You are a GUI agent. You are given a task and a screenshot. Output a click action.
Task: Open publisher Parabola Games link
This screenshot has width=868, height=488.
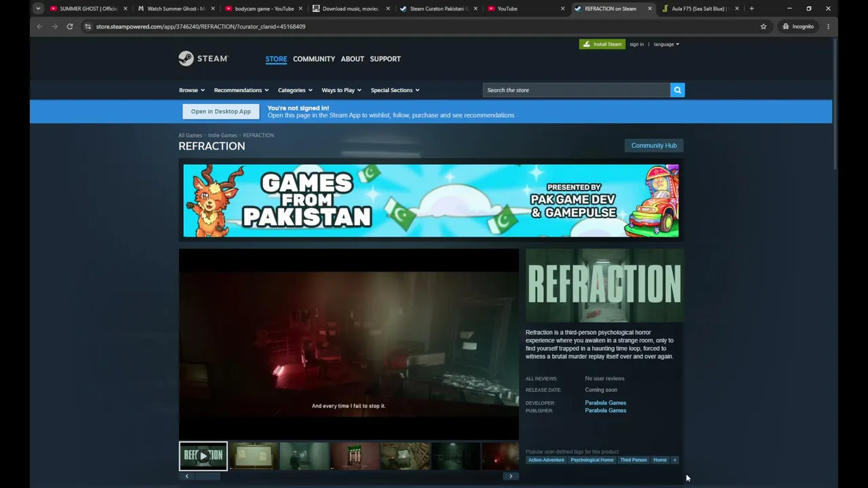tap(606, 411)
